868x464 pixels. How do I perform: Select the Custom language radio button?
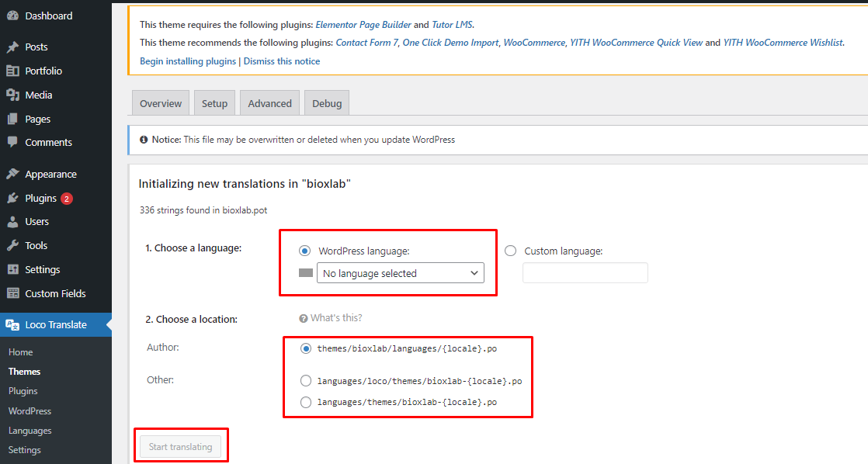pyautogui.click(x=510, y=251)
